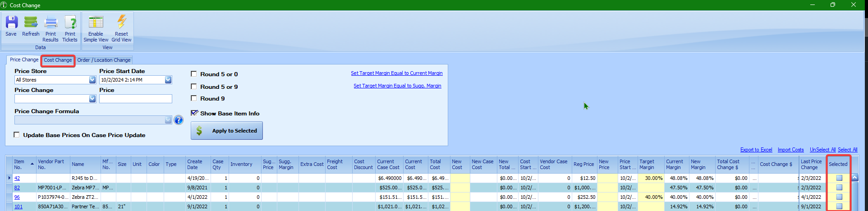Click the Reset Grid View icon
The width and height of the screenshot is (868, 211).
click(121, 23)
